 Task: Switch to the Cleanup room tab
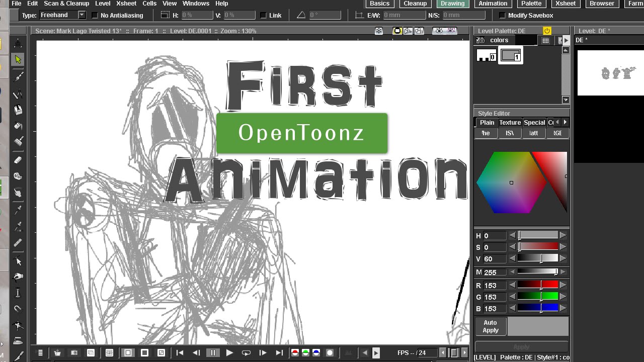pos(415,4)
